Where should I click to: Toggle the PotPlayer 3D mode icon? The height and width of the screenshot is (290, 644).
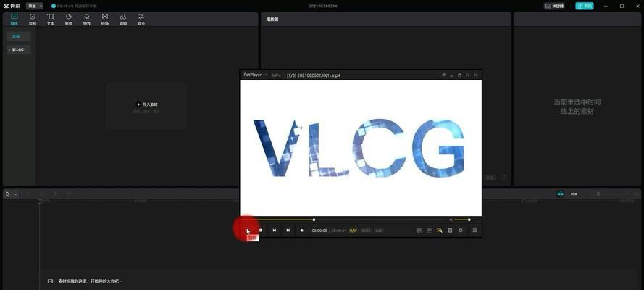click(429, 231)
